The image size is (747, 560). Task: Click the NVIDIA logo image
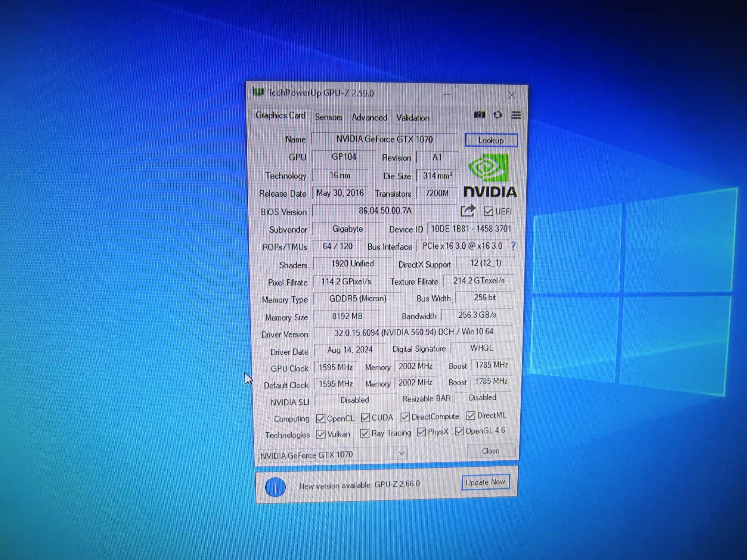tap(490, 175)
